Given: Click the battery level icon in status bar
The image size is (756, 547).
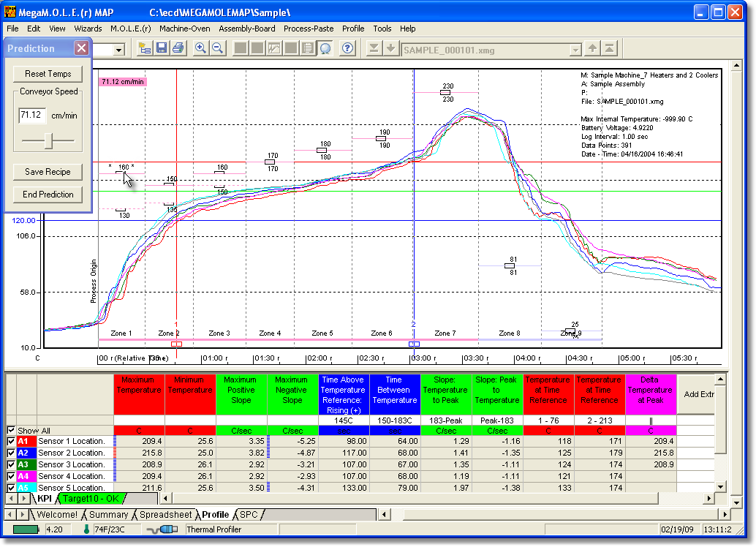Looking at the screenshot, I should pyautogui.click(x=26, y=529).
